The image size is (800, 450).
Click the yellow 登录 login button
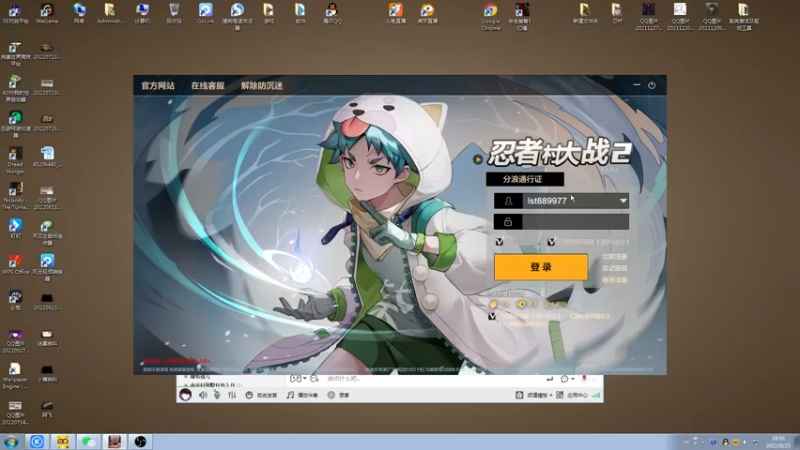coord(541,267)
